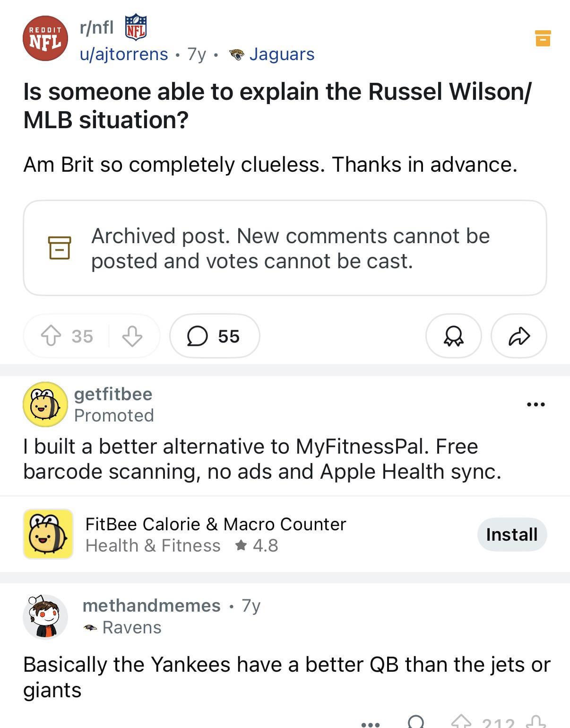Open u/ajtorrens user profile
570x728 pixels.
click(124, 54)
